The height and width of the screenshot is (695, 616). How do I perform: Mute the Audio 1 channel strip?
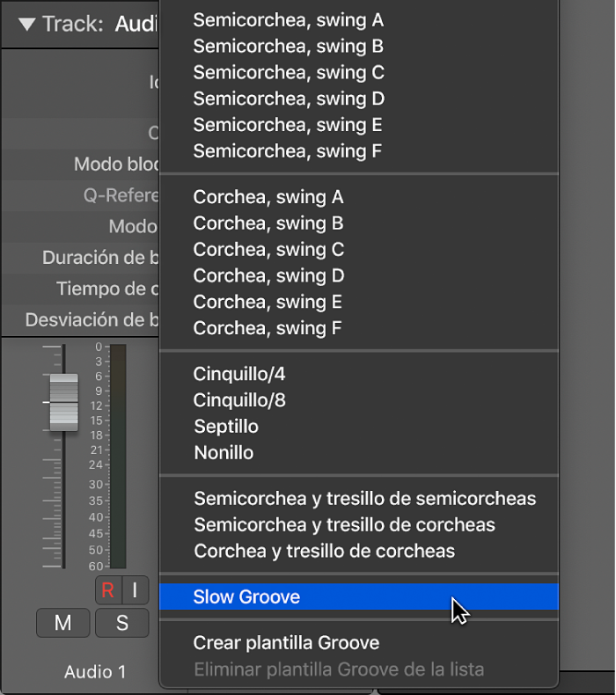tap(62, 623)
